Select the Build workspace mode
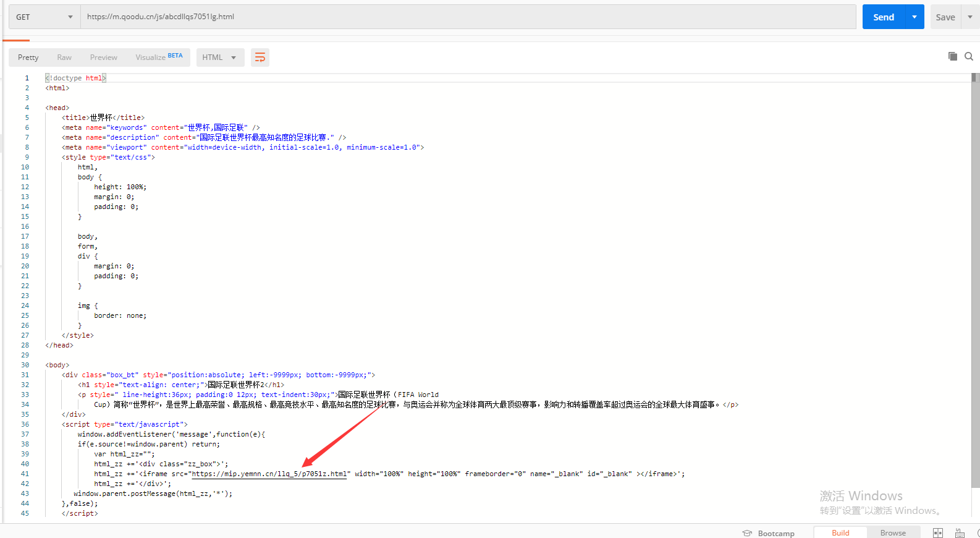The width and height of the screenshot is (980, 538). click(x=840, y=532)
